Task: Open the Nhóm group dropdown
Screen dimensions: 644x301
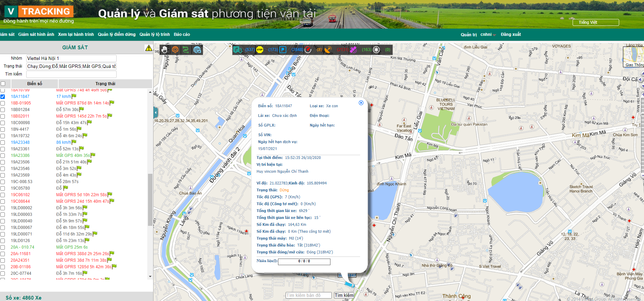Action: (x=71, y=58)
